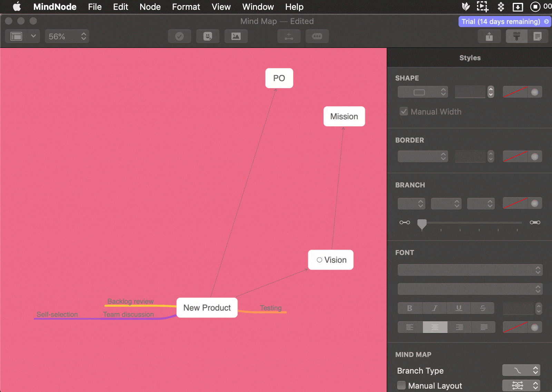Click the share/export icon
The image size is (552, 392).
point(489,36)
